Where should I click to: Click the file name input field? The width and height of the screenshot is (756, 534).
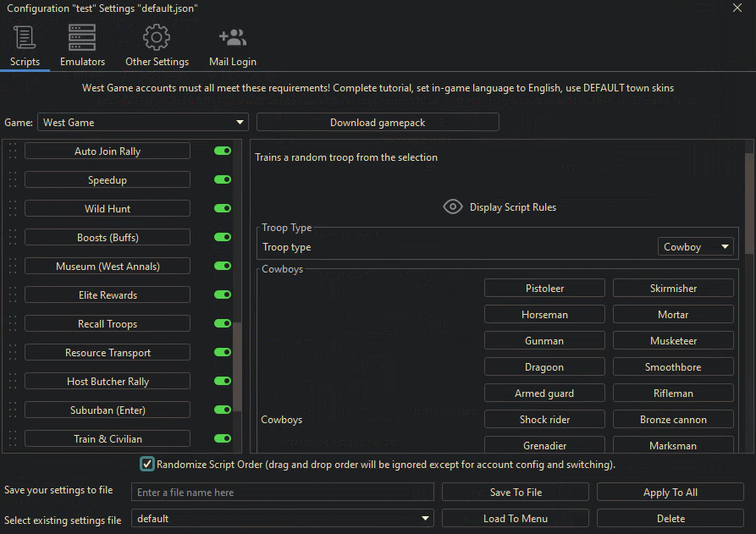(283, 492)
